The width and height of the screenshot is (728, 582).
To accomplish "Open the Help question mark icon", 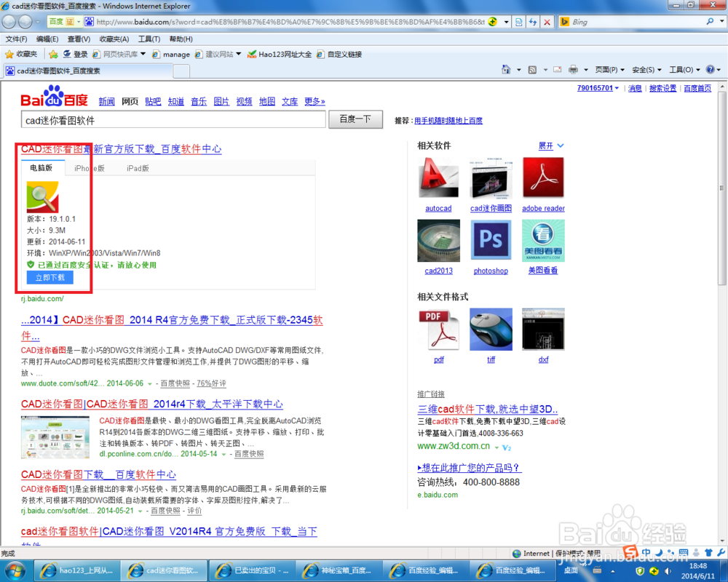I will 710,70.
